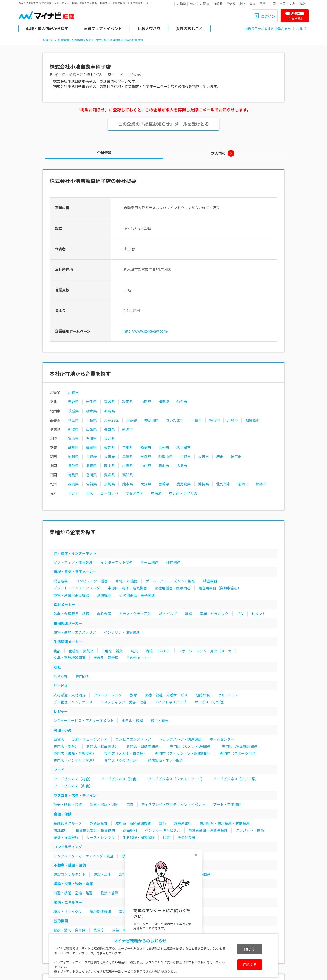Select 東京23区 location link
The height and width of the screenshot is (980, 327).
pos(111,420)
